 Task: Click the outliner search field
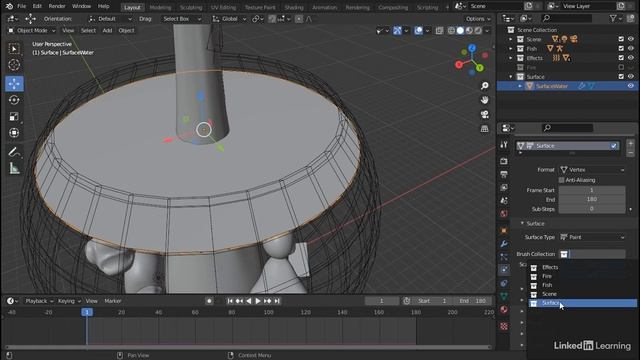(x=567, y=18)
